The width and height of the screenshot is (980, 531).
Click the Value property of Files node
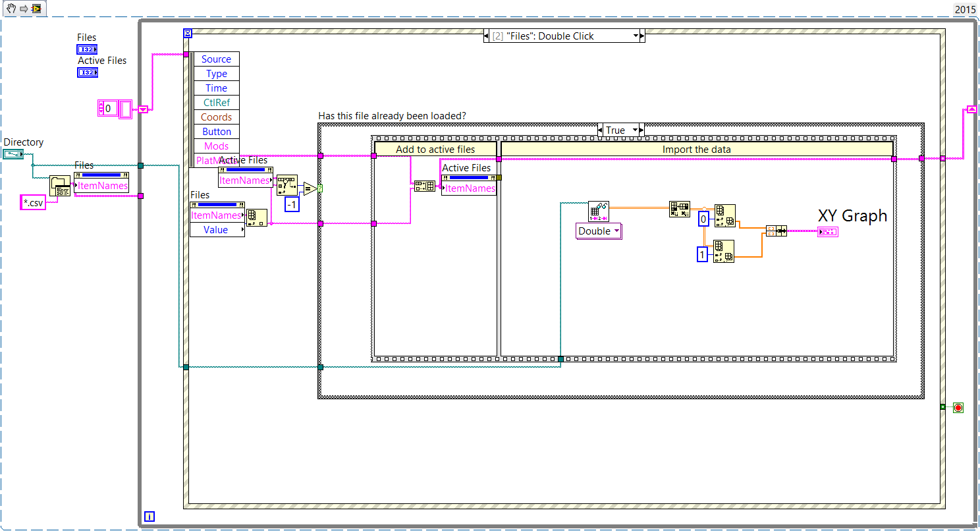[217, 230]
